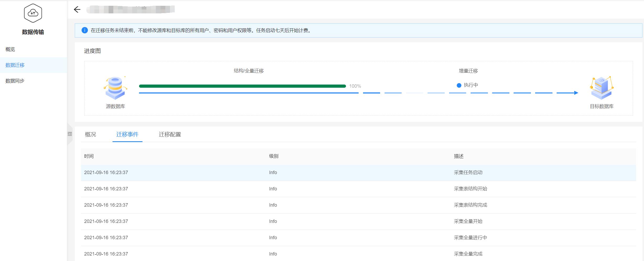Click the data transfer cloud logo
Screen dimensions: 644x261
click(x=33, y=13)
